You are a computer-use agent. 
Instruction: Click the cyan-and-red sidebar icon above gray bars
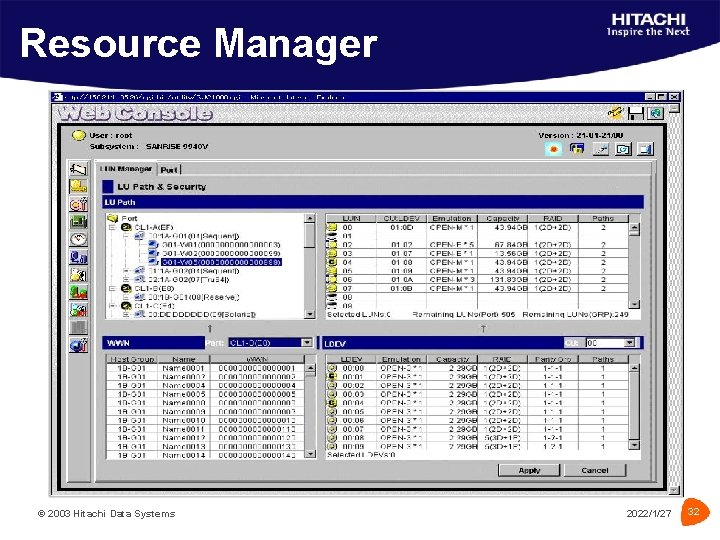coord(78,309)
